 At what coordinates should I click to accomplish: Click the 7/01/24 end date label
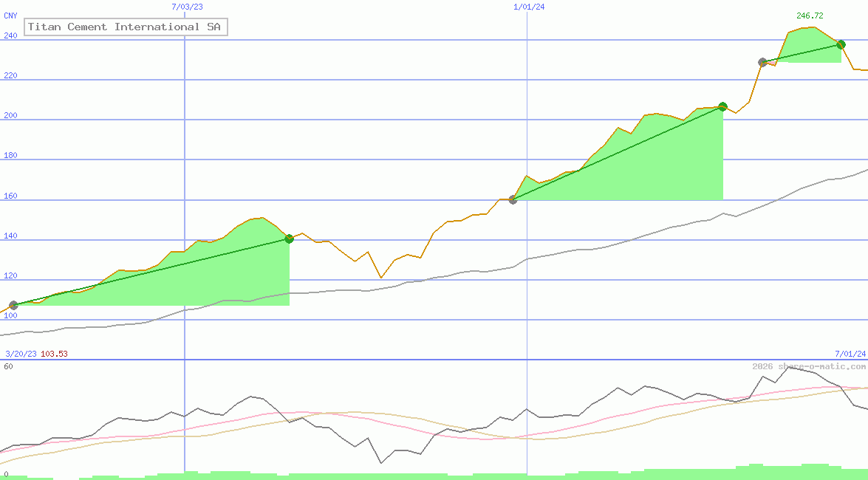(x=850, y=354)
